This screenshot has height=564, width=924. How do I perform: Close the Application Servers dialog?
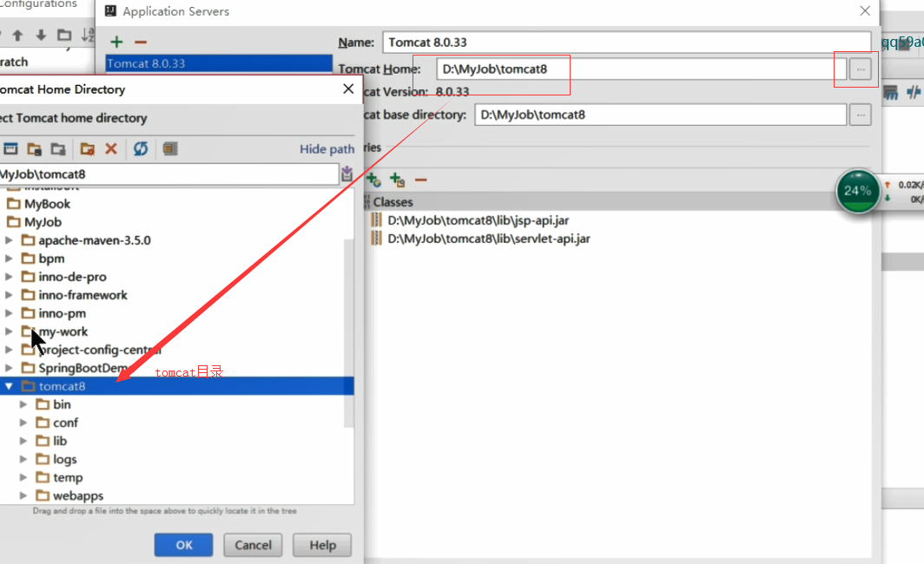[x=864, y=10]
